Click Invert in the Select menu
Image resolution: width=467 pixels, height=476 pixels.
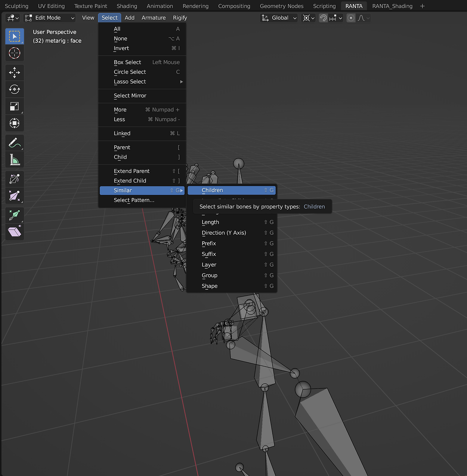pyautogui.click(x=142, y=48)
